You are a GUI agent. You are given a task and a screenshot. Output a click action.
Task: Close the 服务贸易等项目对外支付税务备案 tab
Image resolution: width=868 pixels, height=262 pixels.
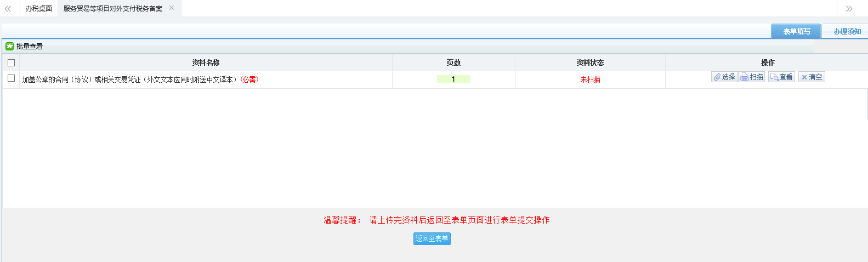click(172, 8)
